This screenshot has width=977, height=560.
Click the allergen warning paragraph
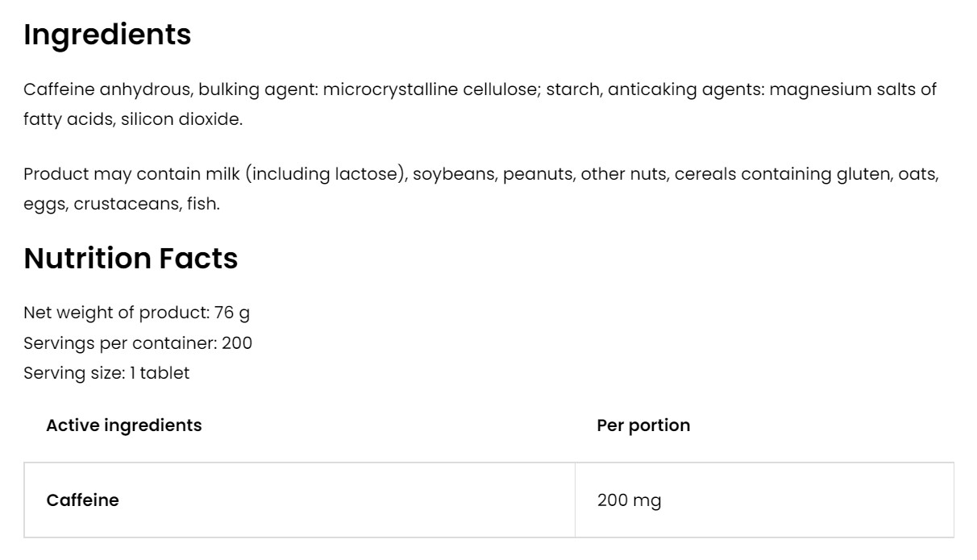coord(480,189)
